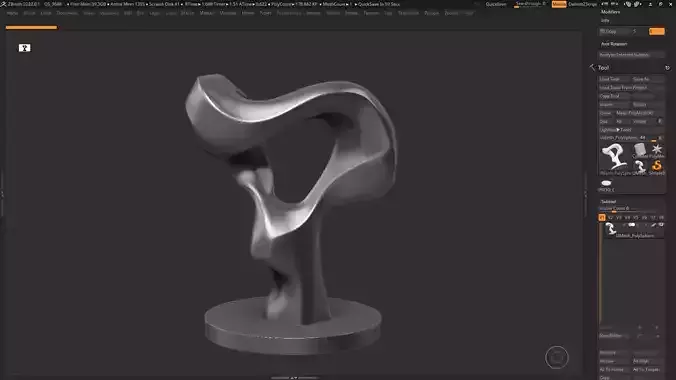Click the orange progress bar

click(x=31, y=28)
